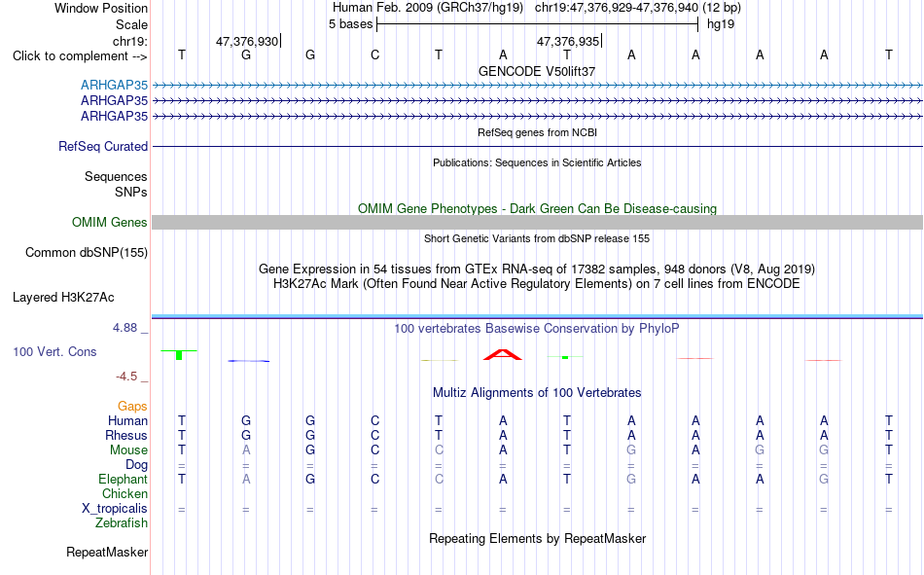924x575 pixels.
Task: Click the blue Layered H3K27Ac signal line
Action: click(x=537, y=317)
